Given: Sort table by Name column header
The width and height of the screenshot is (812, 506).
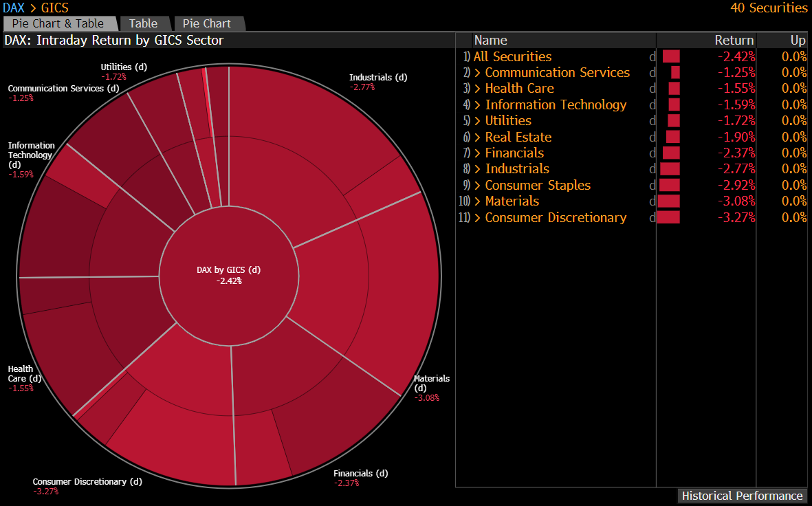Looking at the screenshot, I should [490, 41].
